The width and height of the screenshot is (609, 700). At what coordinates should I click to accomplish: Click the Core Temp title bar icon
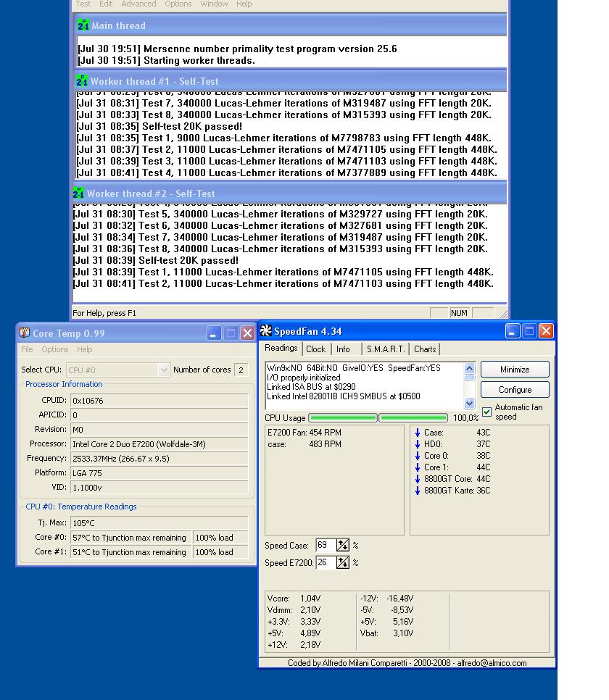click(x=25, y=333)
